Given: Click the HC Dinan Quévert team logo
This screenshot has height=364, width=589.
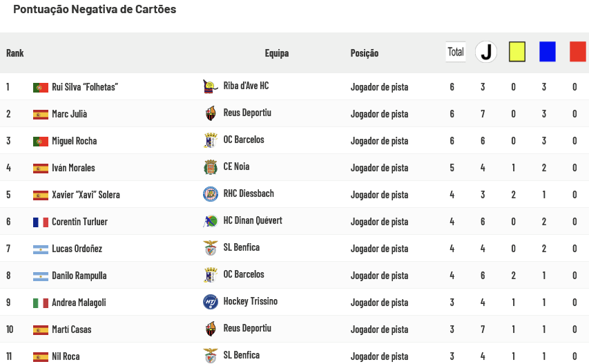Looking at the screenshot, I should coord(211,221).
